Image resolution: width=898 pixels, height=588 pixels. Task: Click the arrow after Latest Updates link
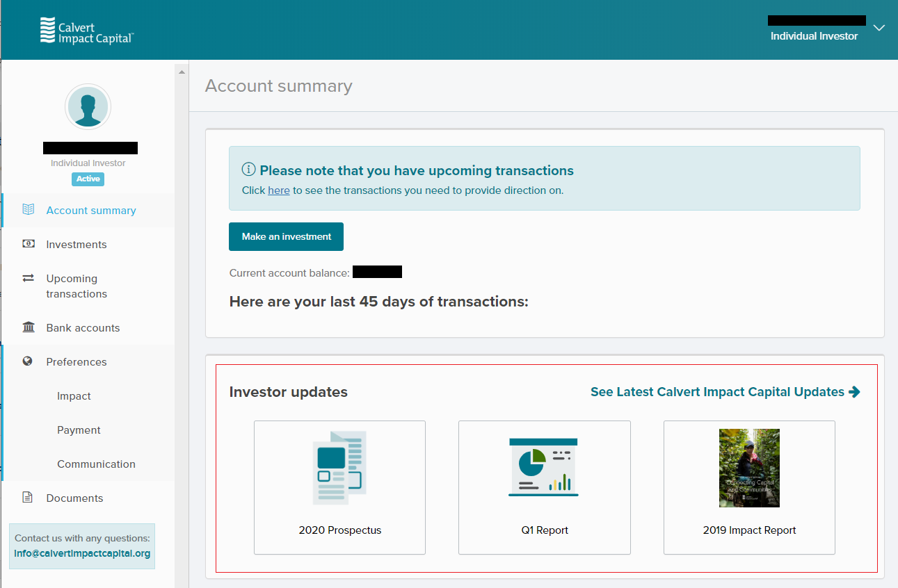[854, 392]
